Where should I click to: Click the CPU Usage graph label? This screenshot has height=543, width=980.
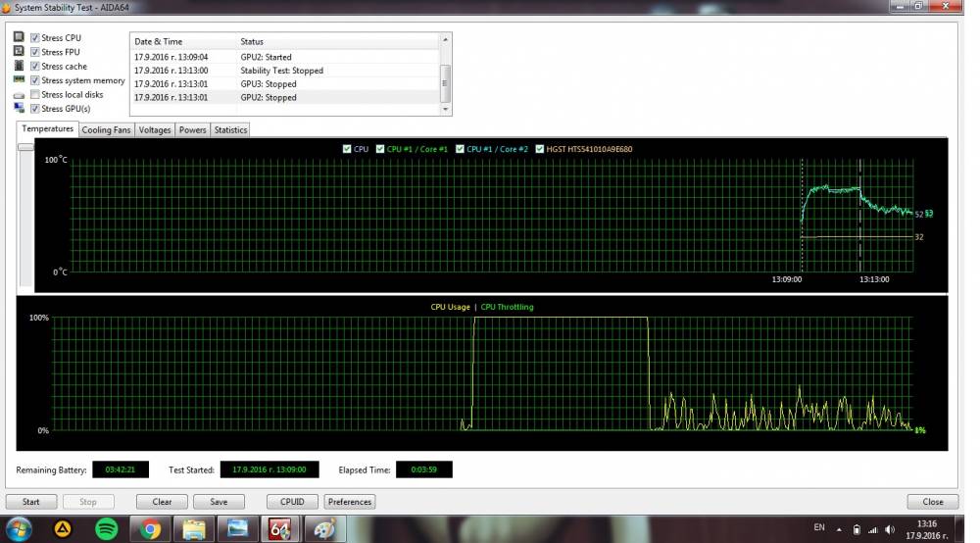pos(450,307)
